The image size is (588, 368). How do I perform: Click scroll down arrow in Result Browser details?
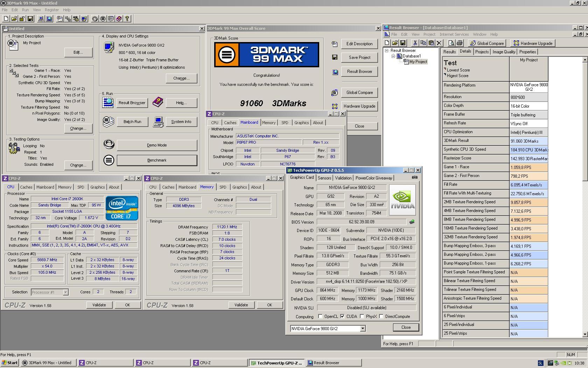(x=585, y=335)
